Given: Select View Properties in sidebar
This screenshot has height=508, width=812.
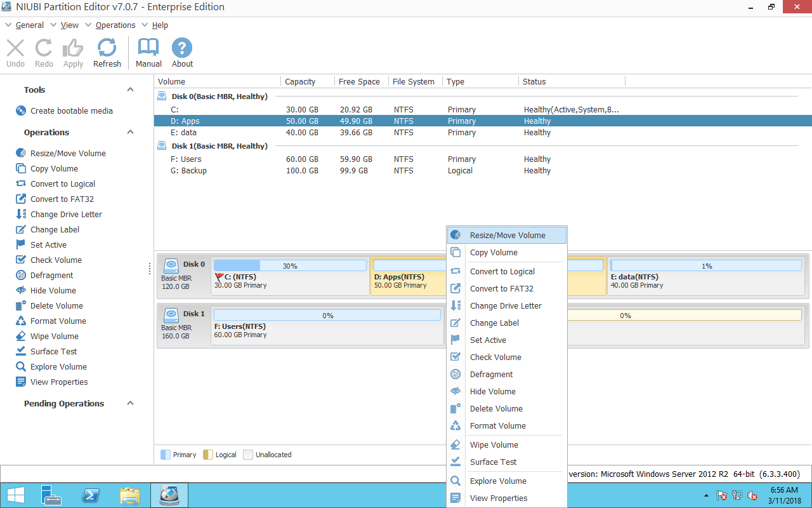Looking at the screenshot, I should (x=59, y=382).
